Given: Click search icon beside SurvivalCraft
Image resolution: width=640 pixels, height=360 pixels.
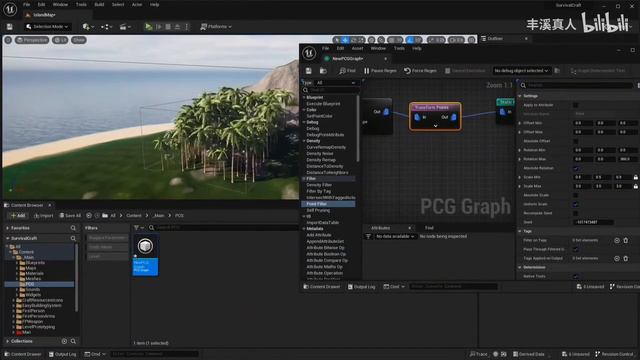Looking at the screenshot, I should (73, 238).
